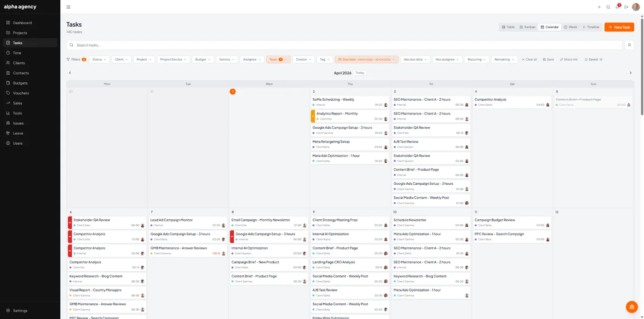Open the Tag filter dropdown

(325, 59)
